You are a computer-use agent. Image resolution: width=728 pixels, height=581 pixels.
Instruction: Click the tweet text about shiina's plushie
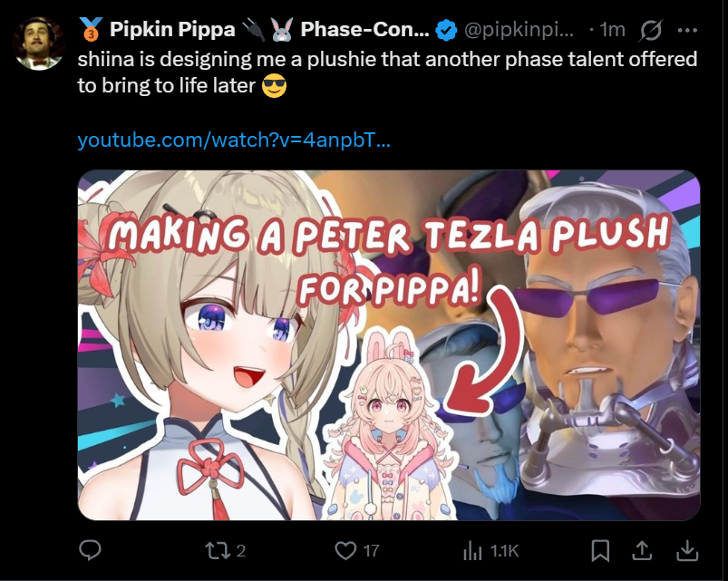coord(387,73)
